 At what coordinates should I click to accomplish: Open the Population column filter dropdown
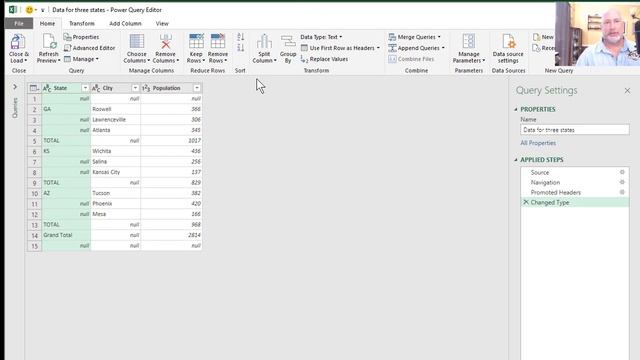[197, 88]
